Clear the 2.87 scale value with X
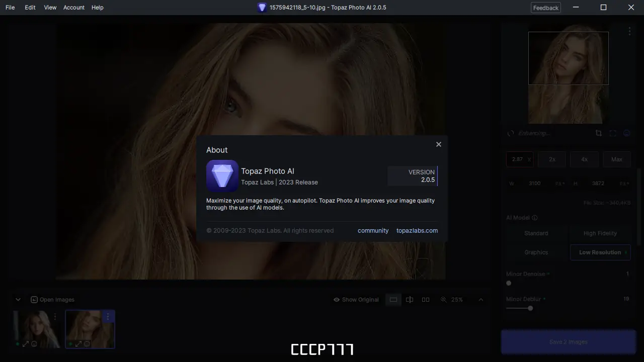 529,159
